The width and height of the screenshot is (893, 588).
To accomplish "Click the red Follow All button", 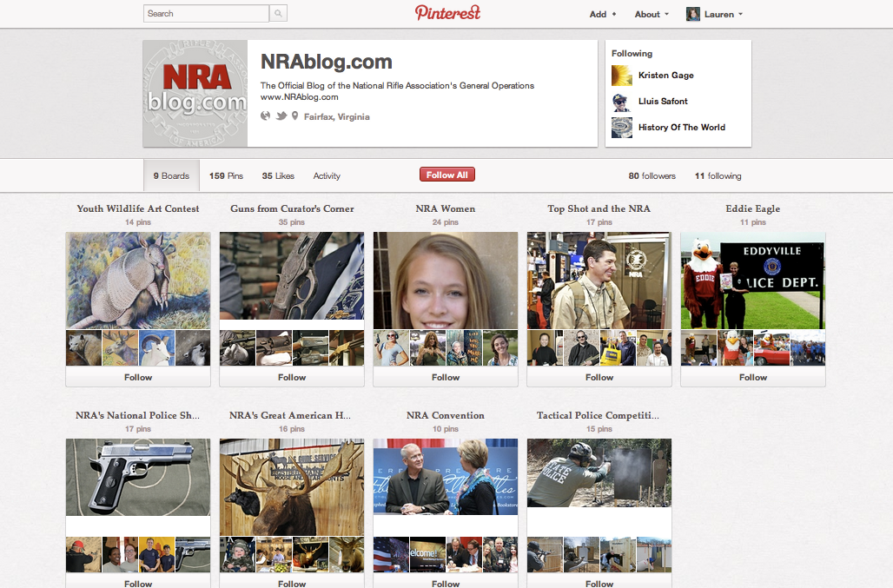I will tap(446, 174).
